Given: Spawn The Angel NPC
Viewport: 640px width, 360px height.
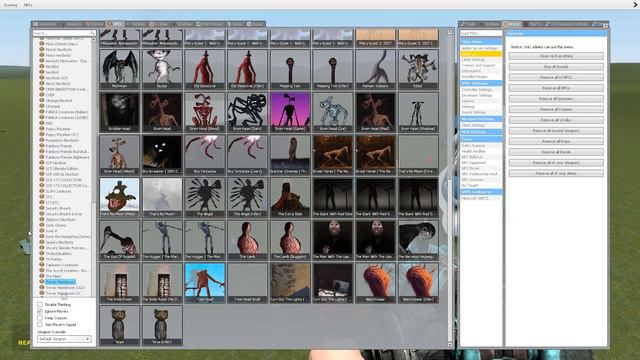Looking at the screenshot, I should tap(204, 197).
